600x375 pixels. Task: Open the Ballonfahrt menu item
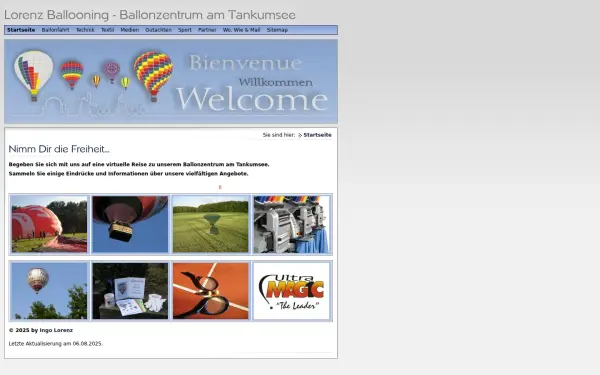point(55,30)
